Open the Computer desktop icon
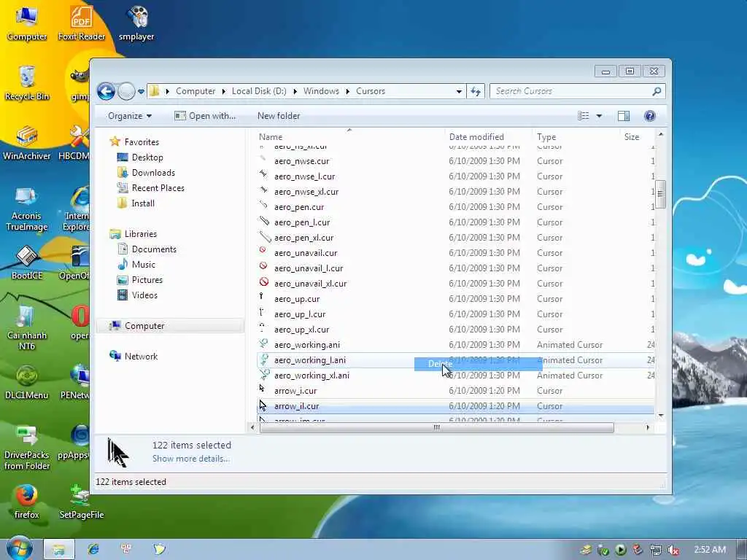This screenshot has height=560, width=747. pyautogui.click(x=27, y=24)
